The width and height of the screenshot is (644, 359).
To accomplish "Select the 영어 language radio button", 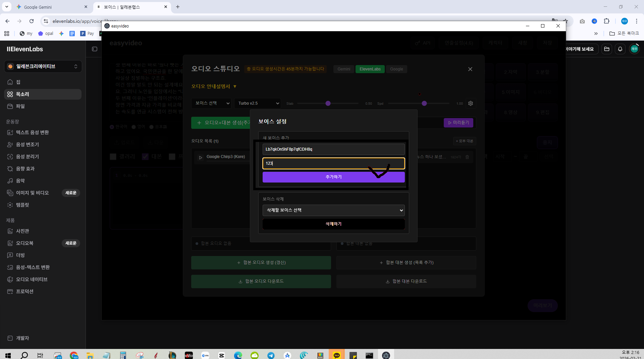I will click(x=134, y=127).
